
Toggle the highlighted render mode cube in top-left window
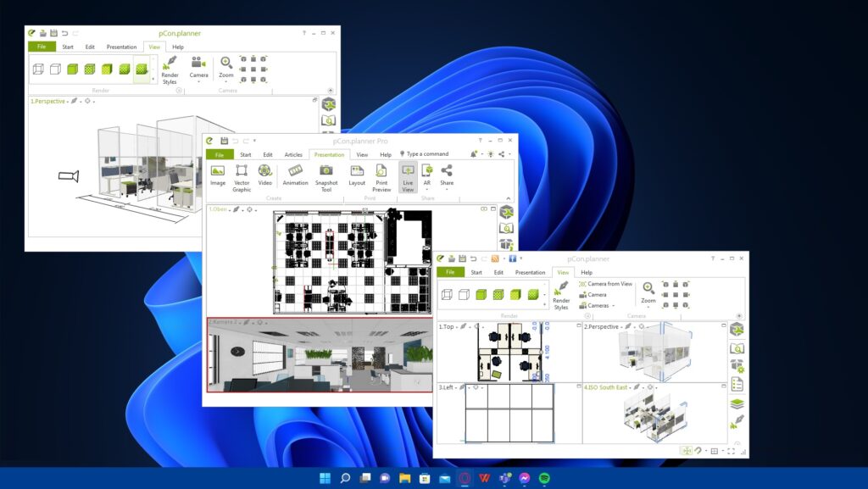[142, 69]
